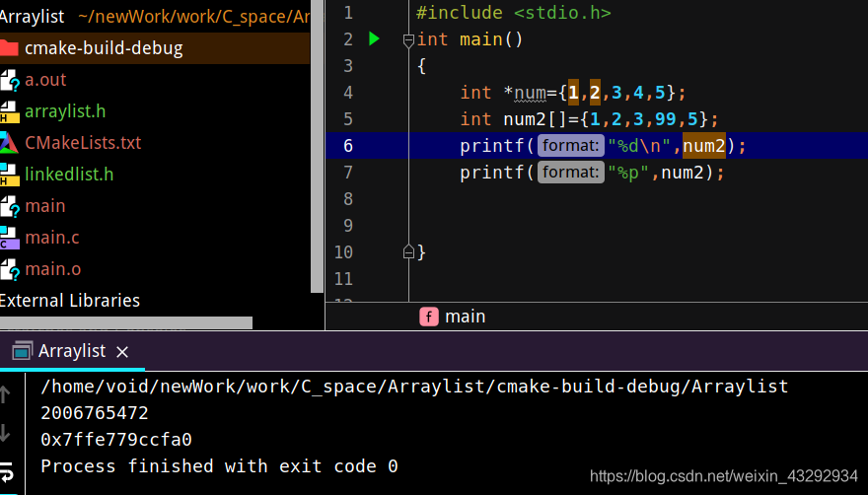Viewport: 868px width, 495px height.
Task: Click the "%d\n" format string on line 6
Action: click(639, 146)
